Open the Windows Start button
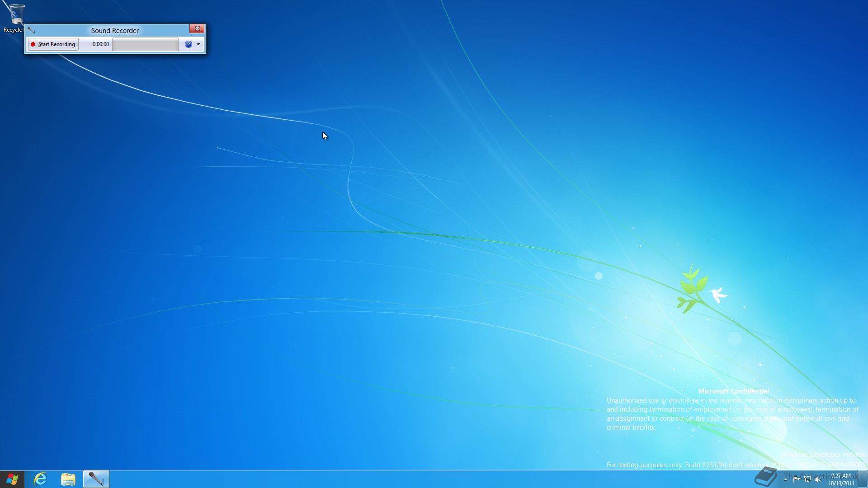The image size is (868, 488). coord(12,479)
